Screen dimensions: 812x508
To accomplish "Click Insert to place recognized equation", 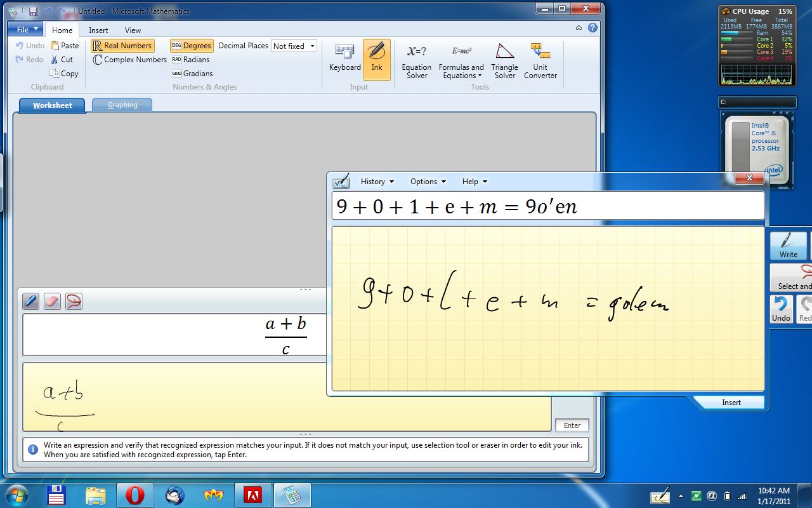I will point(731,402).
